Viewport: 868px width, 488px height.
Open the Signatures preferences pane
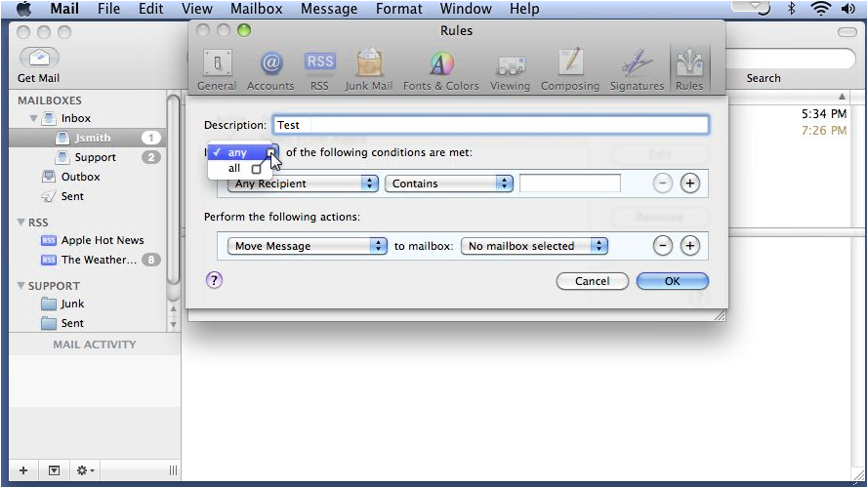tap(637, 70)
